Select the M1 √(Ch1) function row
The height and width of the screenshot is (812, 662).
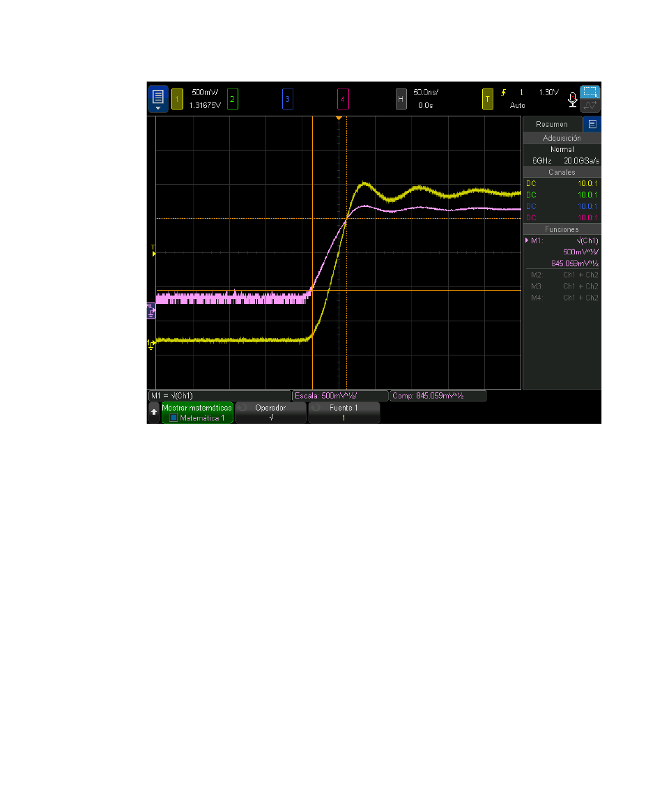tap(562, 240)
